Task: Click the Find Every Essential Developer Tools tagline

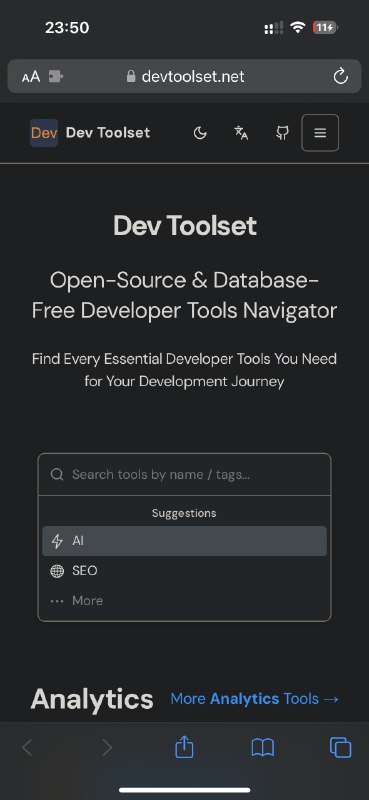Action: [184, 370]
